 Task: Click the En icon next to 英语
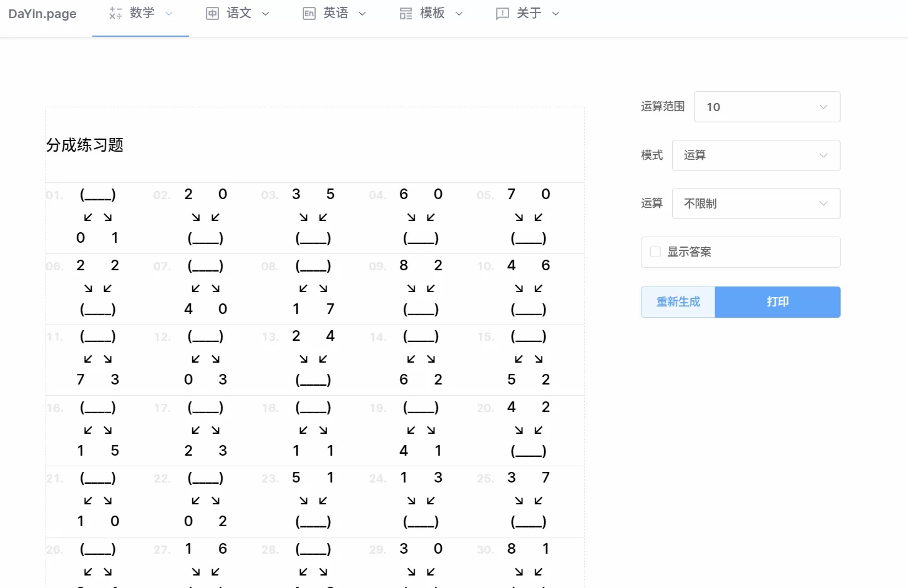[x=309, y=13]
